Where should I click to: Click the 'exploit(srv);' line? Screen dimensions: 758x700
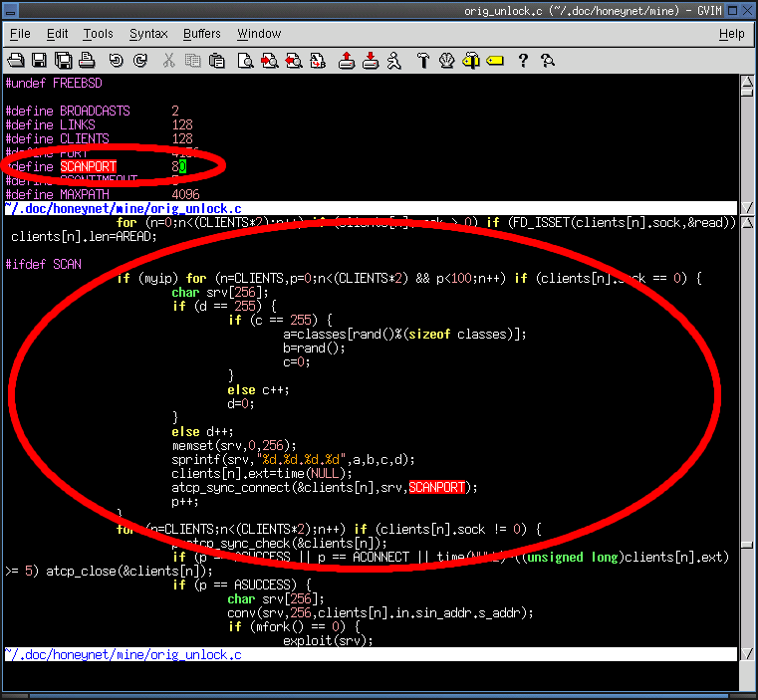point(328,641)
